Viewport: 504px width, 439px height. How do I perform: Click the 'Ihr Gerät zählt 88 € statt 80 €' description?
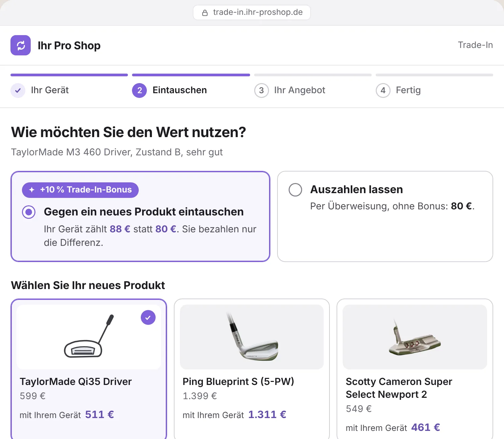150,236
